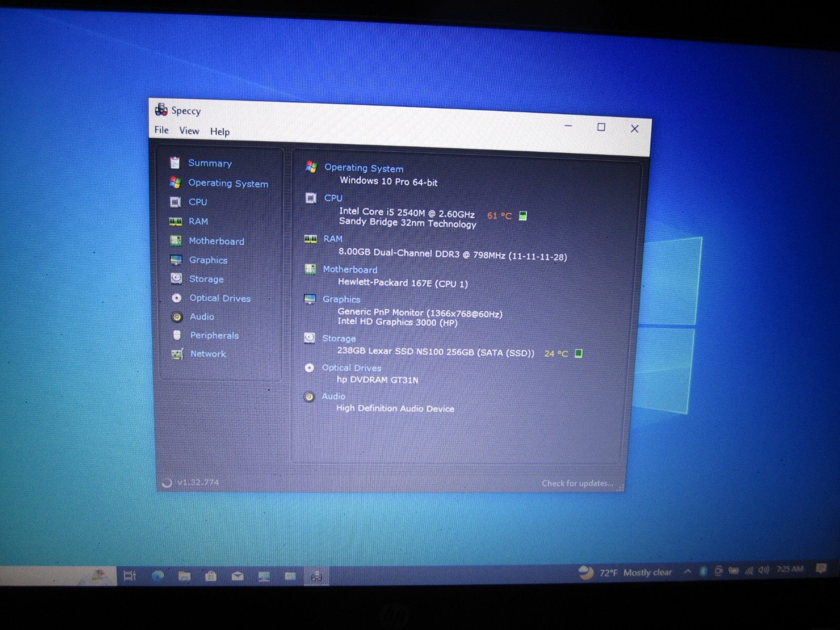Select Operating System in the left sidebar

coord(228,183)
